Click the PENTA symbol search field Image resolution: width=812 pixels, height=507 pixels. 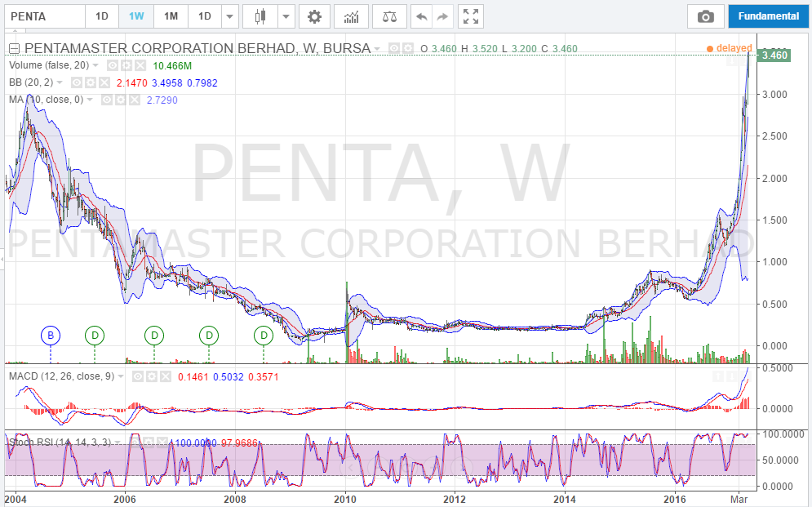45,16
